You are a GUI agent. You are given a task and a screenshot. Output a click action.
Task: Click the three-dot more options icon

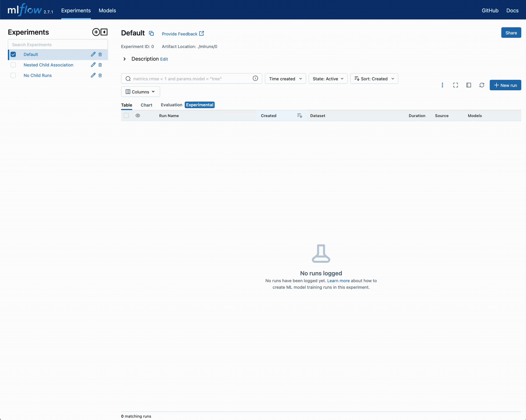tap(442, 85)
